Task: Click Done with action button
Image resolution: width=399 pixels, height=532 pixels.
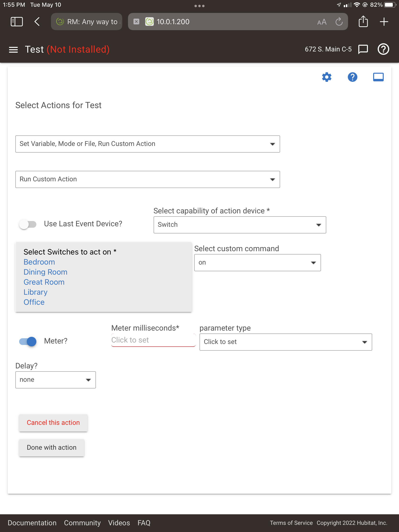Action: tap(51, 448)
